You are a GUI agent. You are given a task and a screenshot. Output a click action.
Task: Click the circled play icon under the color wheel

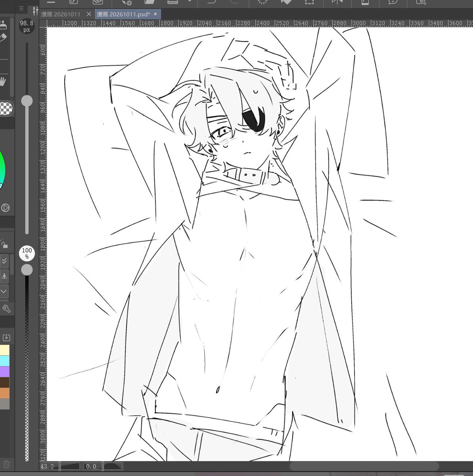pyautogui.click(x=5, y=207)
